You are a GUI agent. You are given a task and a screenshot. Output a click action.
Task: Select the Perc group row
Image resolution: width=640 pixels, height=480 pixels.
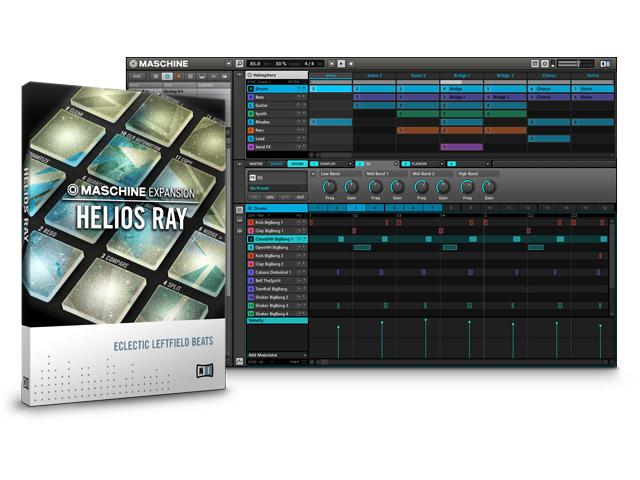(x=277, y=130)
